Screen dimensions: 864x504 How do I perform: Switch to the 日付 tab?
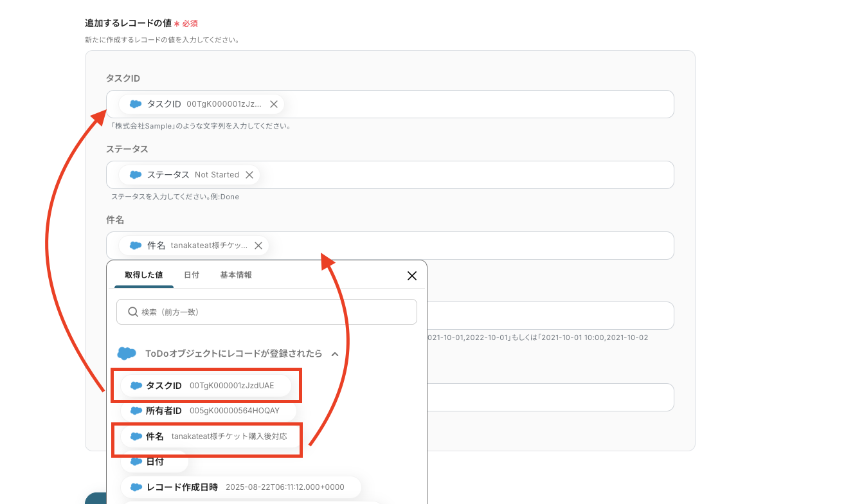pos(192,275)
